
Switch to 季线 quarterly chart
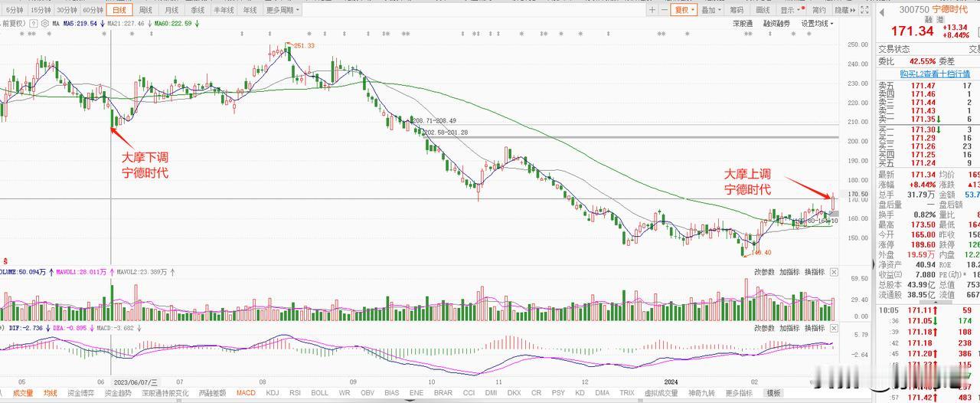coord(198,10)
